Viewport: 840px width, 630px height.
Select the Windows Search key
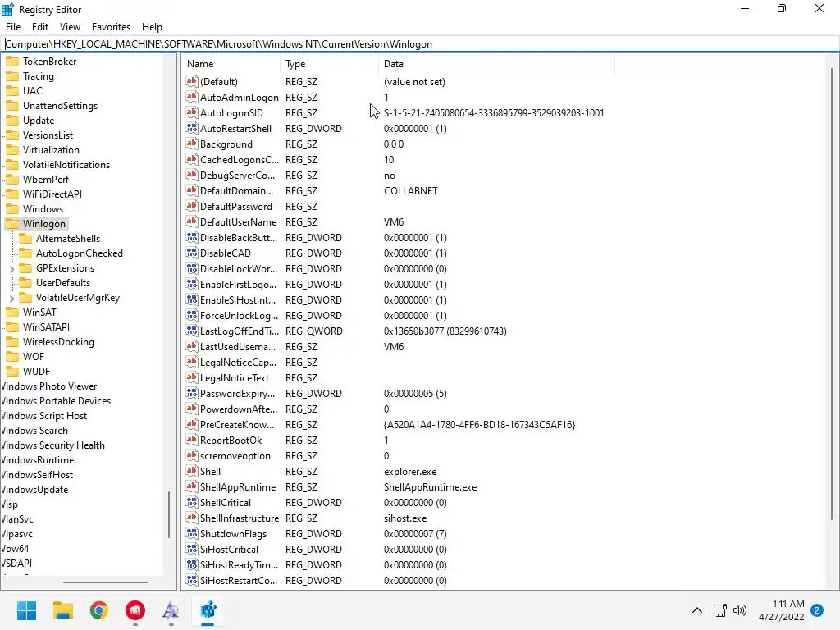pos(34,431)
